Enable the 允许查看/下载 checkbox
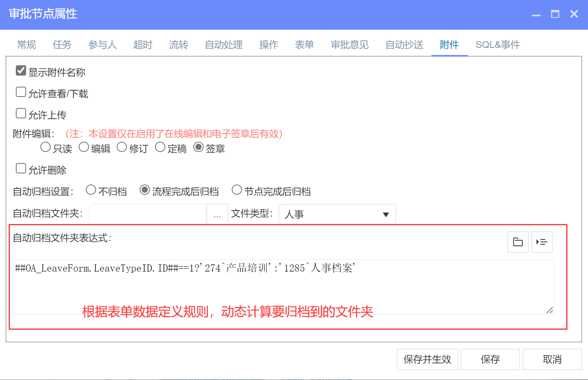Viewport: 588px width, 380px height. click(21, 92)
